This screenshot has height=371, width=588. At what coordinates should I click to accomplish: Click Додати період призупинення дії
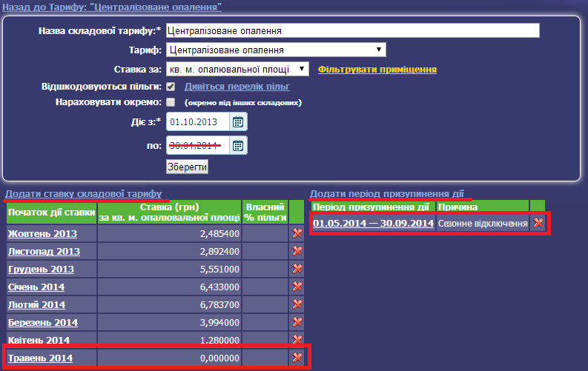pos(386,192)
